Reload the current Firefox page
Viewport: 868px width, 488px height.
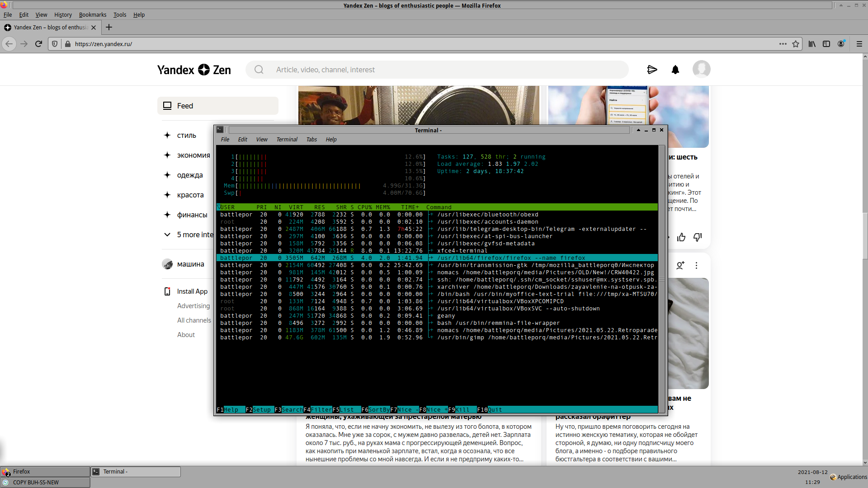tap(38, 44)
